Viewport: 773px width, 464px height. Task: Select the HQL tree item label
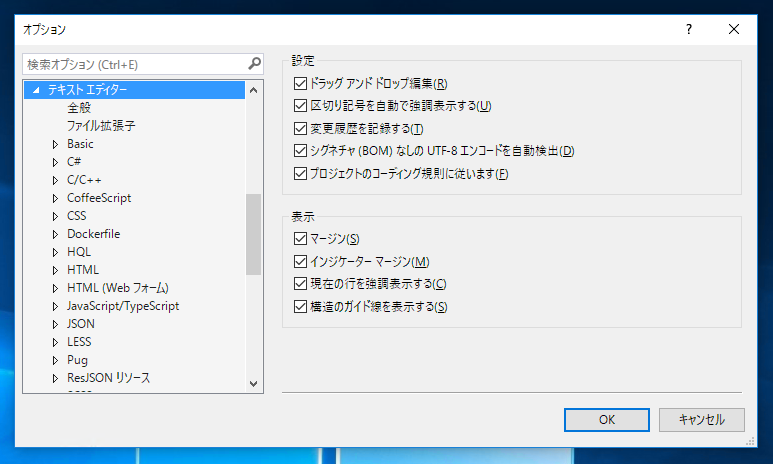(x=79, y=252)
